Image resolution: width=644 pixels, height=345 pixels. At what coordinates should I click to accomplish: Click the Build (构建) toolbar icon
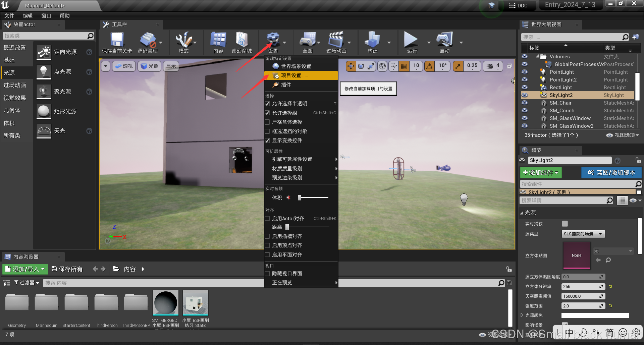click(x=372, y=40)
